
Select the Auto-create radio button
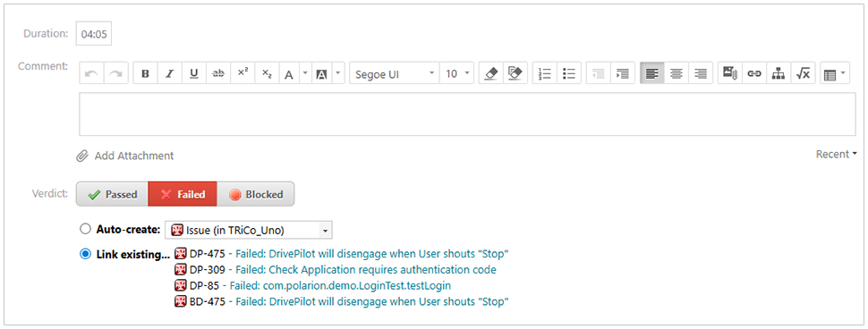[x=85, y=229]
